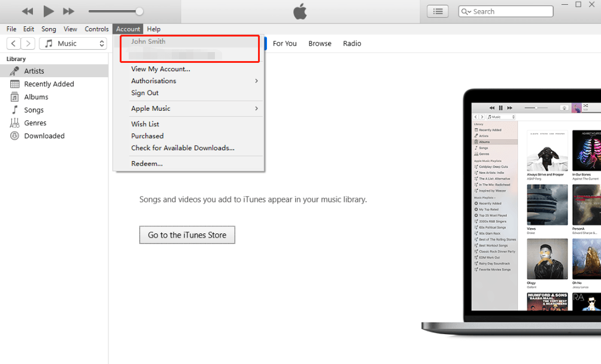Click the Apple logo in the display area
Viewport: 601px width, 364px height.
300,11
